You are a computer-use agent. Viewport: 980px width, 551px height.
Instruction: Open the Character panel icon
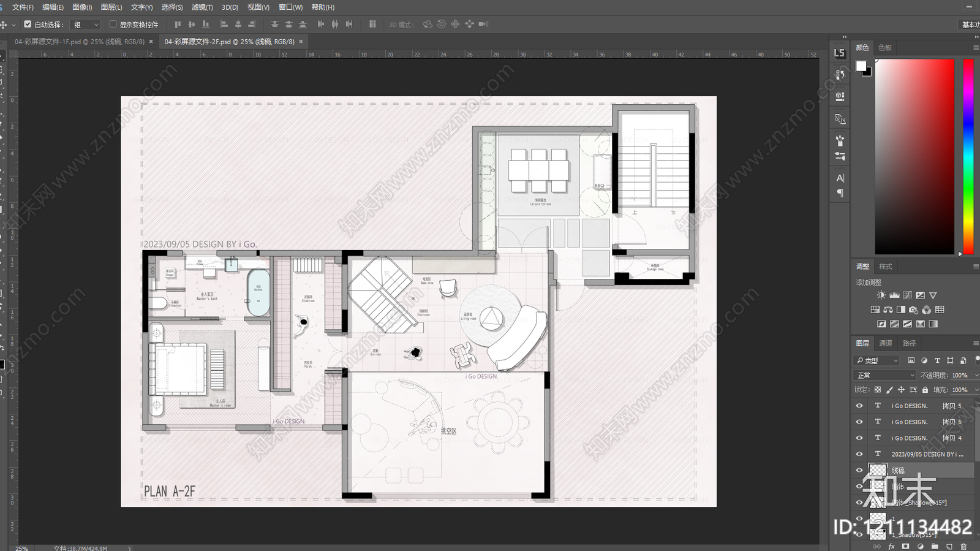pos(840,178)
